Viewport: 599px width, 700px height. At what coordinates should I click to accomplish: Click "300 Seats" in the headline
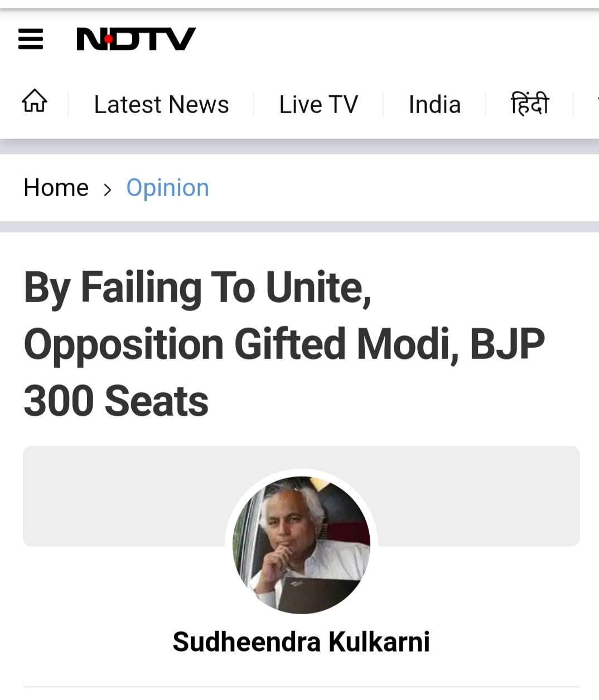[x=116, y=401]
